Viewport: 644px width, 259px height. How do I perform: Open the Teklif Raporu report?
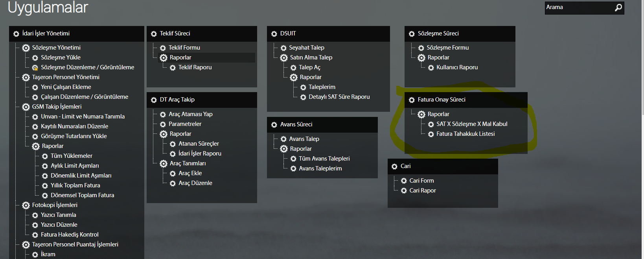pyautogui.click(x=195, y=67)
